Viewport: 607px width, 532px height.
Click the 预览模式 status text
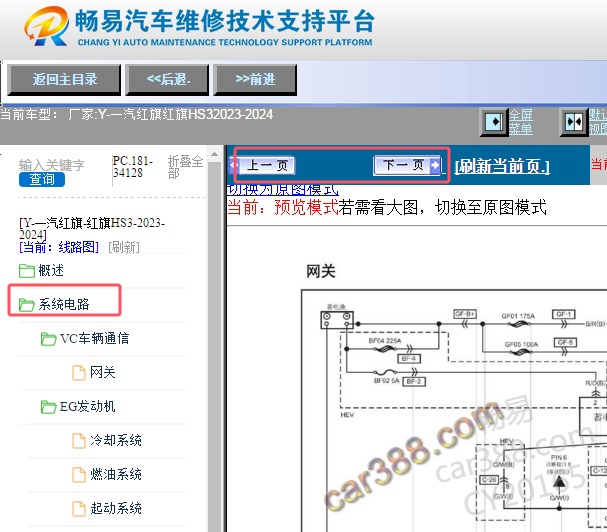click(x=306, y=208)
